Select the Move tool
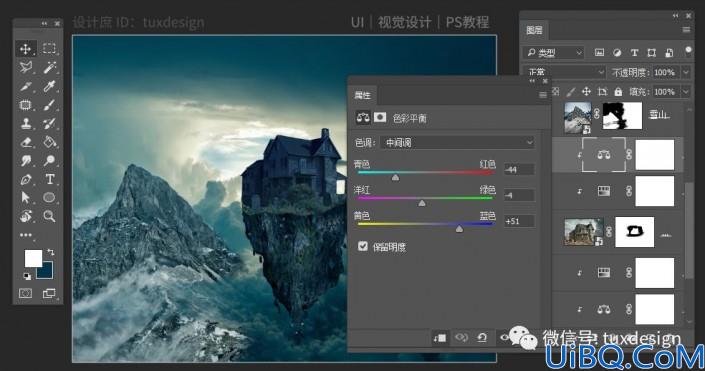The image size is (705, 371). 26,49
